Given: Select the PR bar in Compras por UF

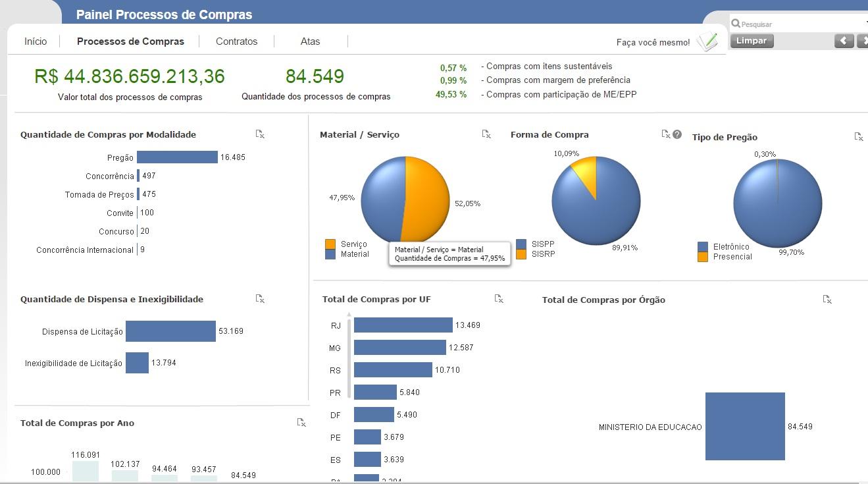Looking at the screenshot, I should tap(375, 392).
